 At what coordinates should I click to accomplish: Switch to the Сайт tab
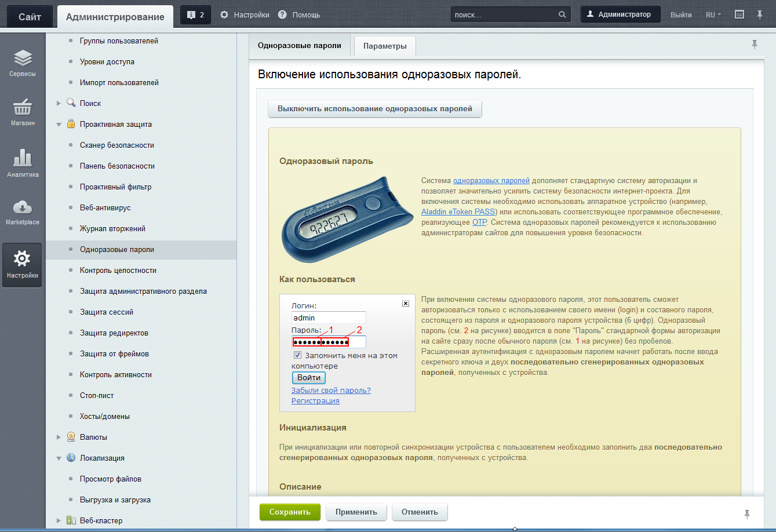coord(30,17)
